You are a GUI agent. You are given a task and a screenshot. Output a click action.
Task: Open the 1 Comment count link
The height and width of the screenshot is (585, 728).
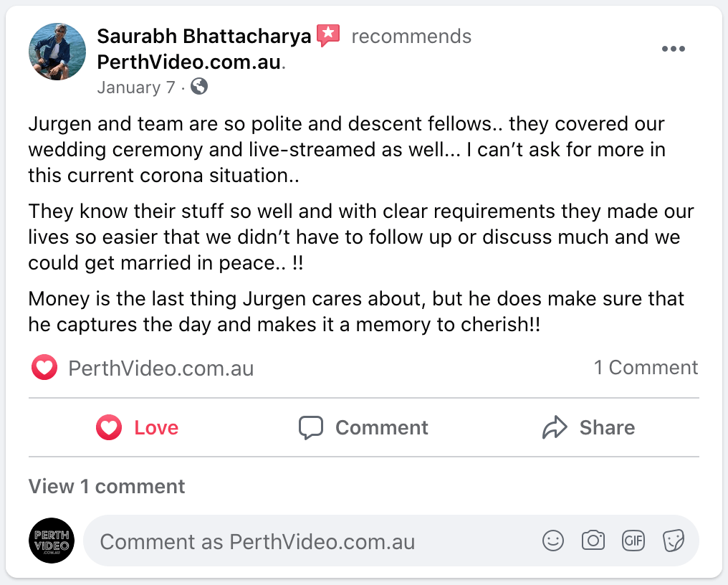coord(646,368)
